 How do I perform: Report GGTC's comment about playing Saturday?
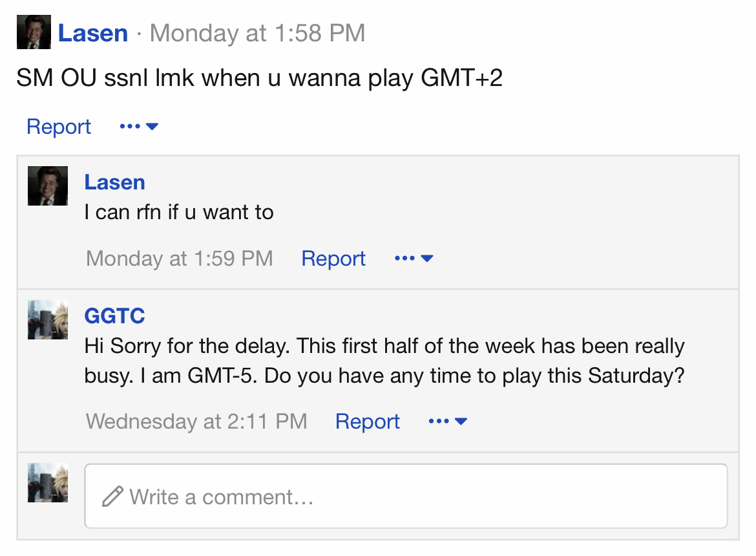pyautogui.click(x=368, y=422)
